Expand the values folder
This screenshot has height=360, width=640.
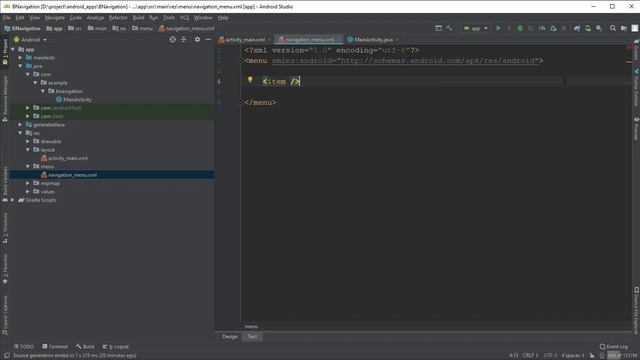point(28,191)
